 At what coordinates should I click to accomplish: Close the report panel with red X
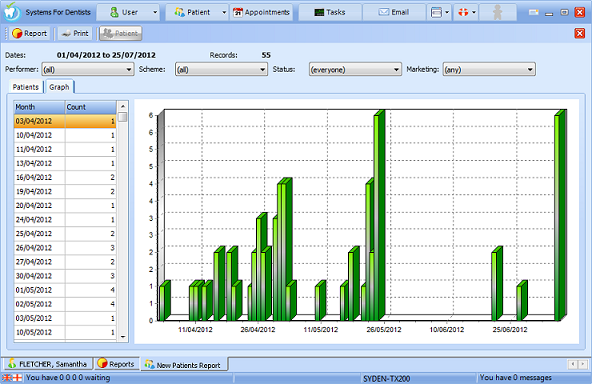click(580, 34)
